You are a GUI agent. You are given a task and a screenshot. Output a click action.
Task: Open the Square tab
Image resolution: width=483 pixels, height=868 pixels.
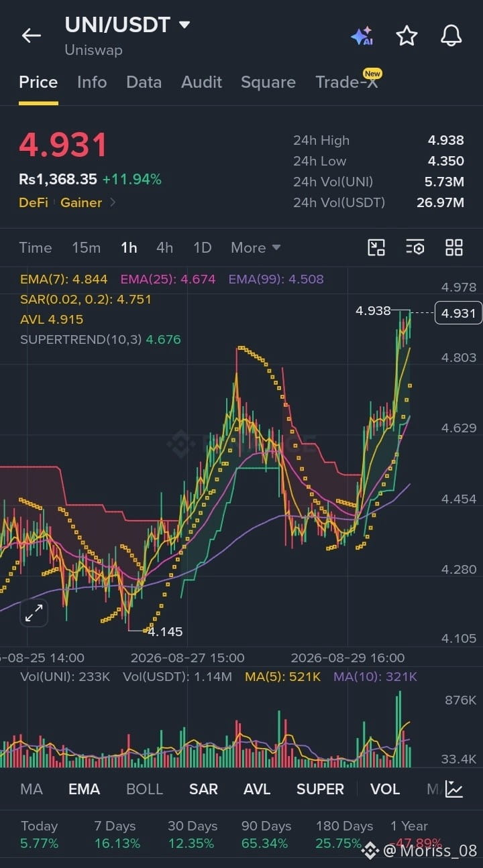point(268,82)
